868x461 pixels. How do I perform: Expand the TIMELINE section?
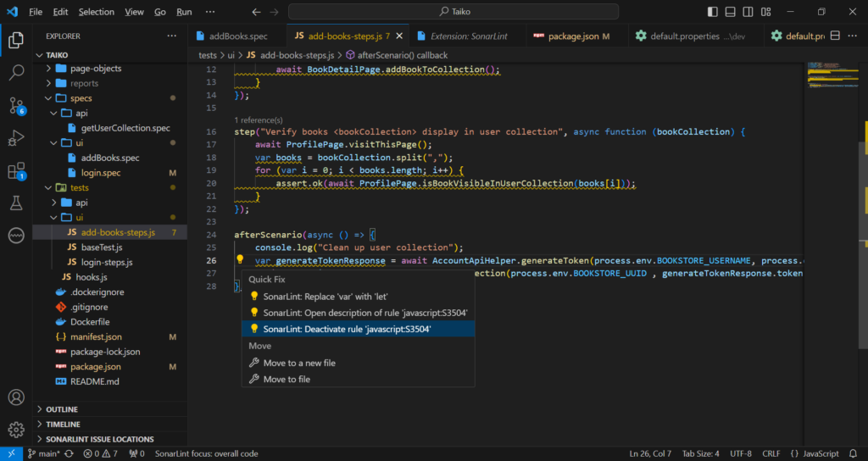63,425
